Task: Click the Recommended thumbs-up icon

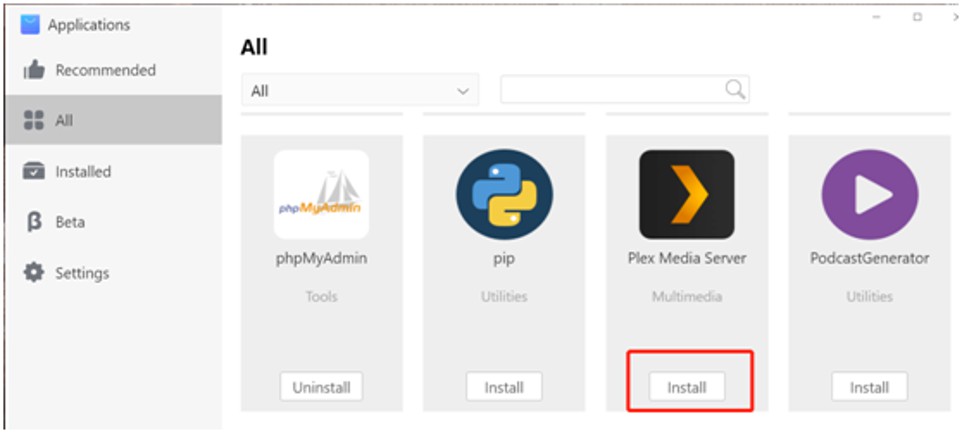Action: pyautogui.click(x=34, y=71)
